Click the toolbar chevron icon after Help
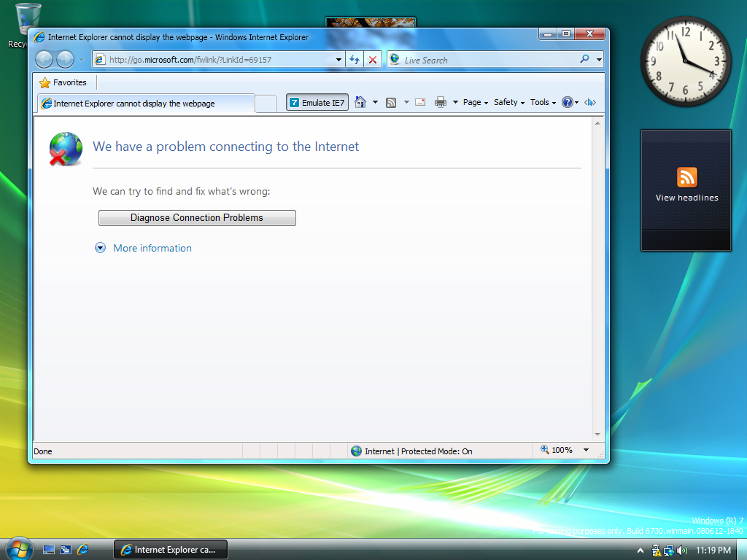The width and height of the screenshot is (747, 560). tap(590, 102)
